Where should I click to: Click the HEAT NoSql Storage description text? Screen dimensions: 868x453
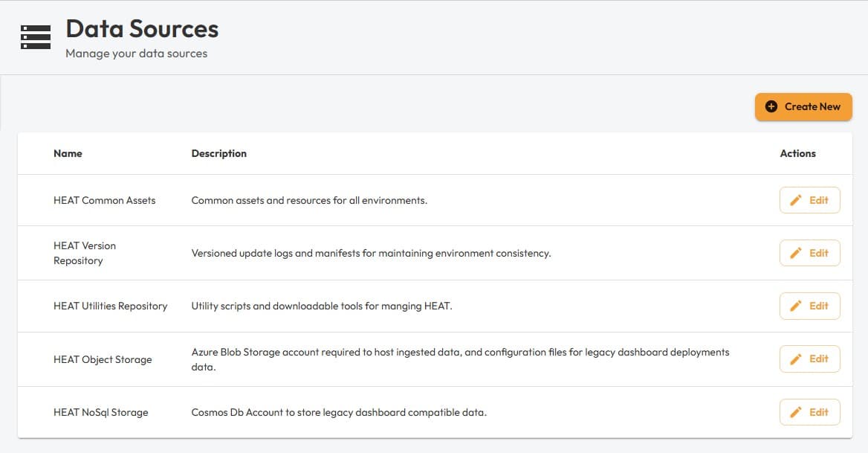[338, 412]
